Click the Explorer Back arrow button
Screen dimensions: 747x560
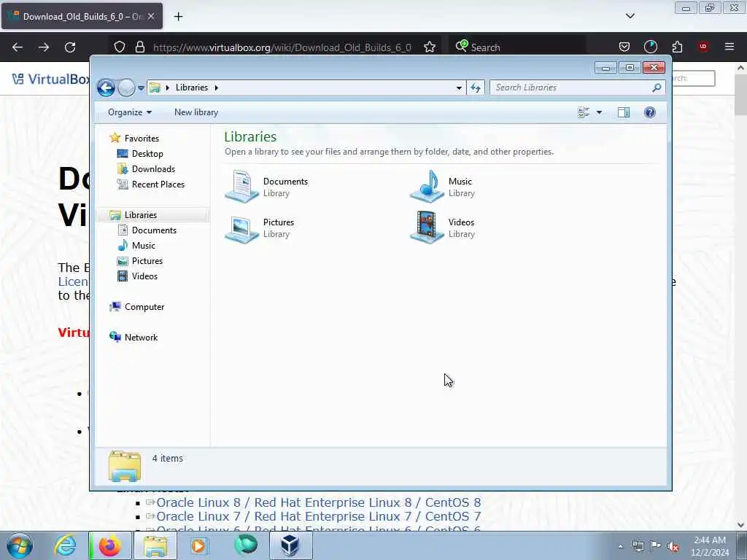pos(106,87)
